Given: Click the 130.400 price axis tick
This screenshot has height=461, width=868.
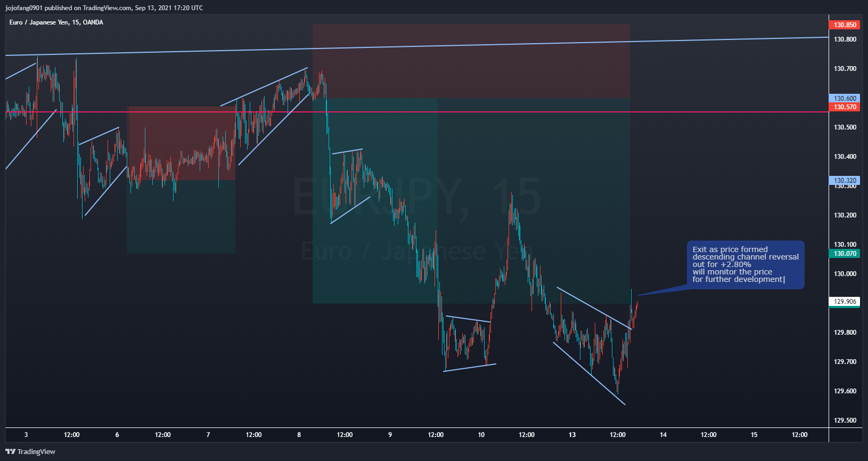Looking at the screenshot, I should 845,157.
